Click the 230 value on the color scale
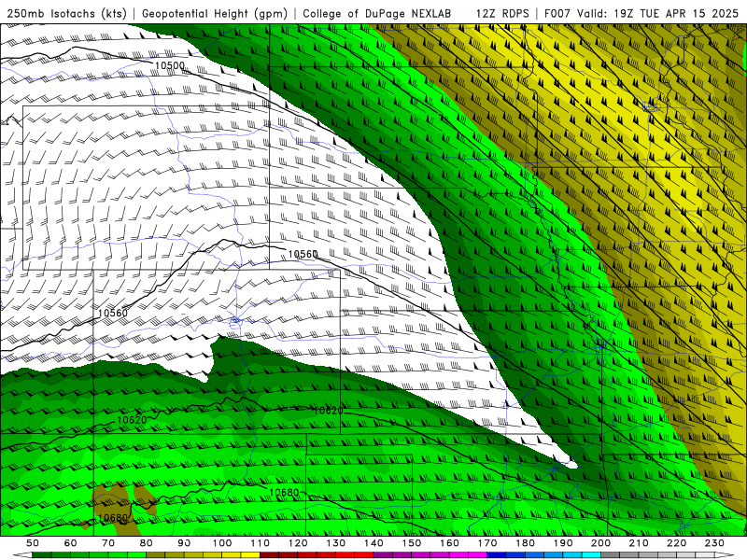The image size is (747, 560). [x=714, y=543]
